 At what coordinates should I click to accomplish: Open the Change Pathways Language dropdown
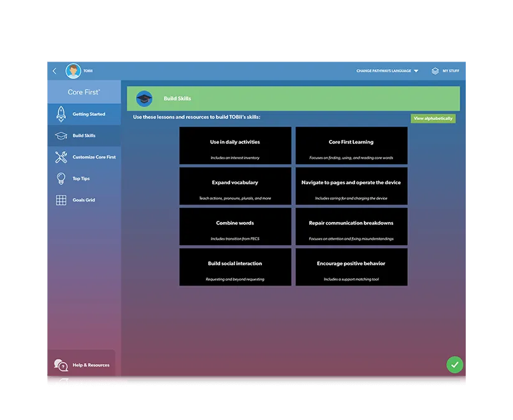[x=387, y=71]
